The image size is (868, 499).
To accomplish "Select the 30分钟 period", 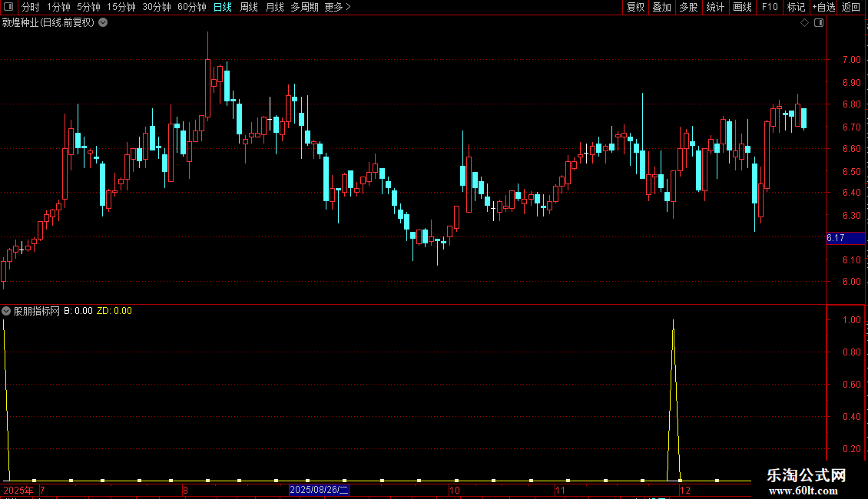I will point(156,7).
